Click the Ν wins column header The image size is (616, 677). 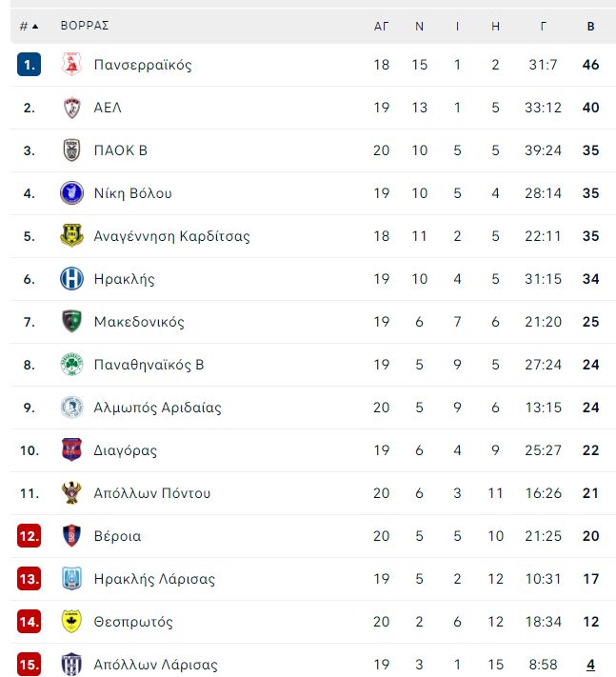tap(419, 27)
